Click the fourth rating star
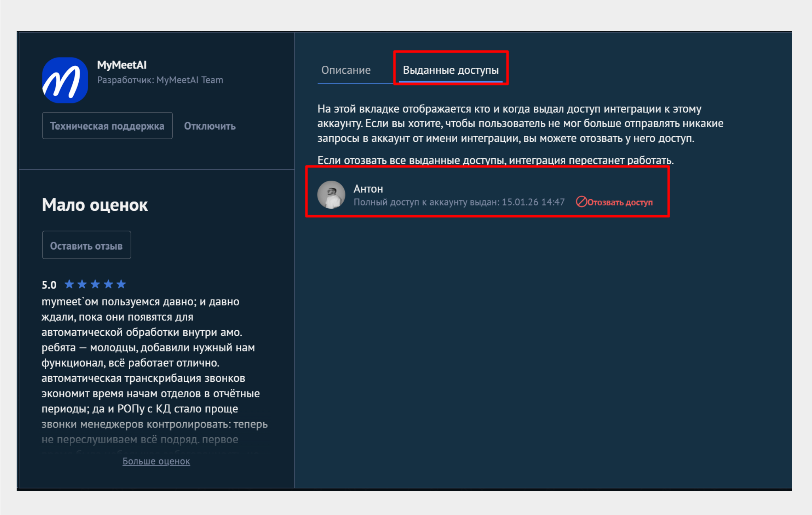 click(x=108, y=284)
